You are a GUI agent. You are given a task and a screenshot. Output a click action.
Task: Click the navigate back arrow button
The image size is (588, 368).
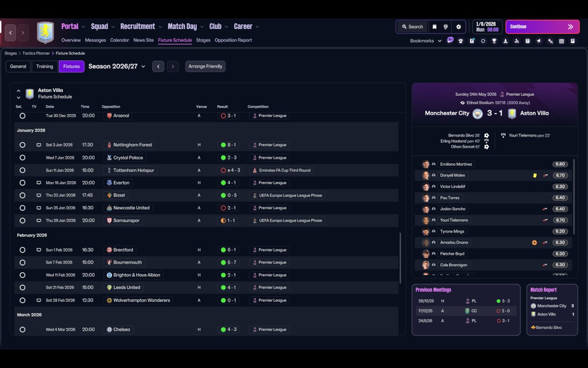click(11, 33)
